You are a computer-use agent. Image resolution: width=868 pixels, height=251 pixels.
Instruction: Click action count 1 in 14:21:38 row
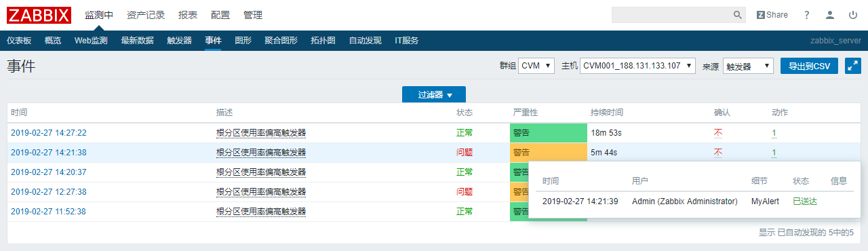[x=774, y=153]
